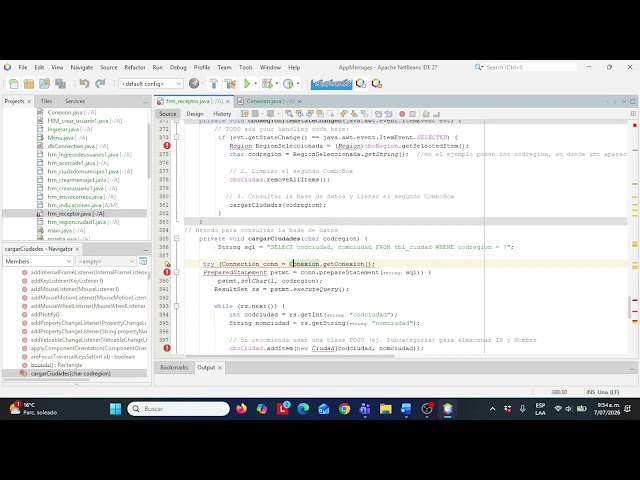
Task: Click the Debug Project toolbar icon
Action: [x=267, y=84]
